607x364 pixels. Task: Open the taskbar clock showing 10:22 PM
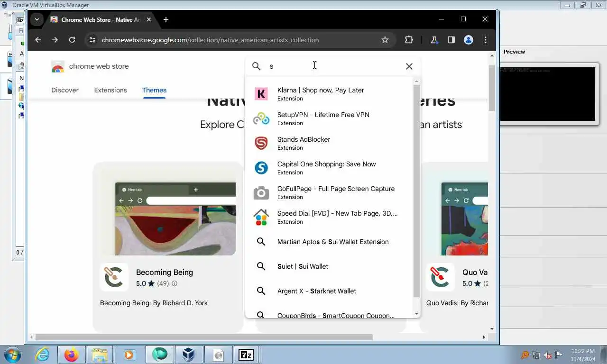pos(583,355)
